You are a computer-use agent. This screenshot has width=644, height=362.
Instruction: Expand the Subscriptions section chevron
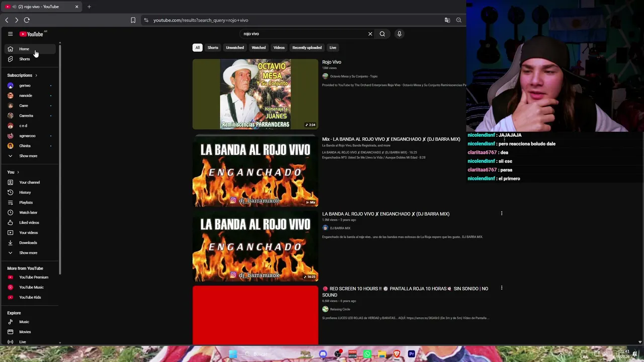[36, 75]
